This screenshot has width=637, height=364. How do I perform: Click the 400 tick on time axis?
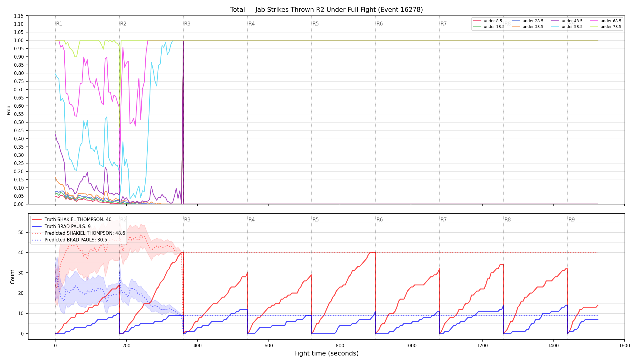point(197,346)
